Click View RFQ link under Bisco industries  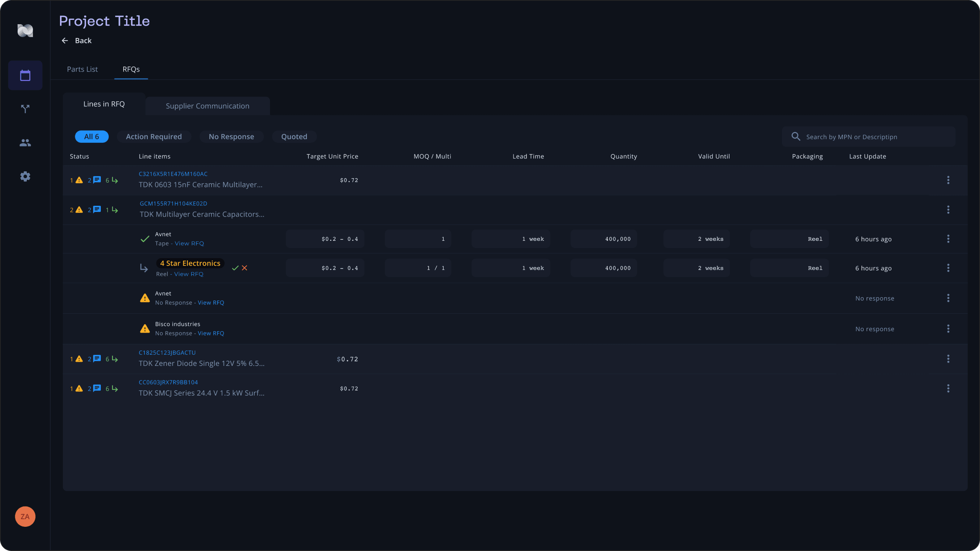211,333
